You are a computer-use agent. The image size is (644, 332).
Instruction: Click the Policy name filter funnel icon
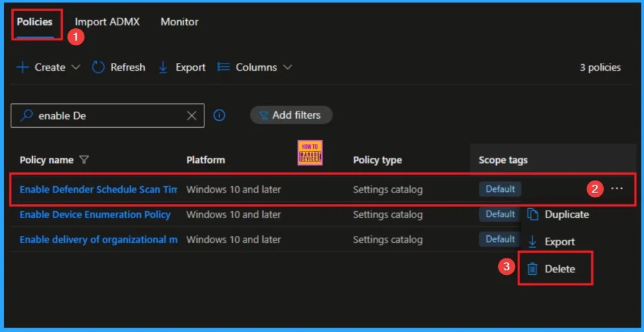tap(84, 160)
